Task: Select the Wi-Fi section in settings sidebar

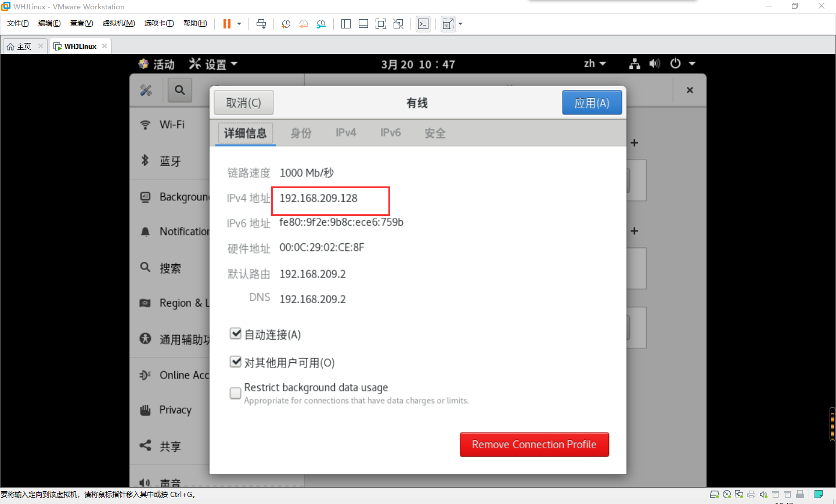Action: click(x=172, y=124)
